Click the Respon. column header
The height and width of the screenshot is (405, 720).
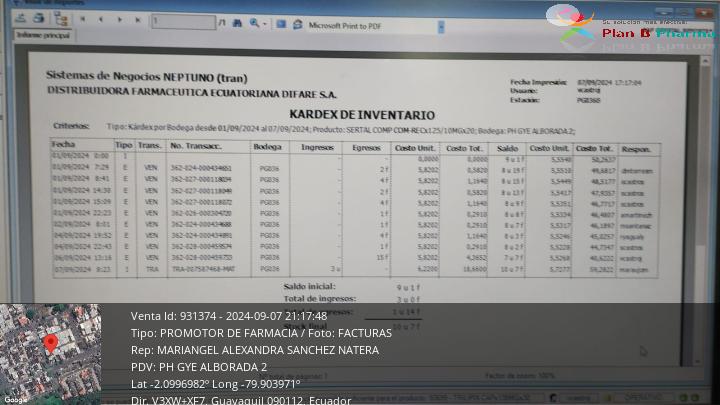636,149
